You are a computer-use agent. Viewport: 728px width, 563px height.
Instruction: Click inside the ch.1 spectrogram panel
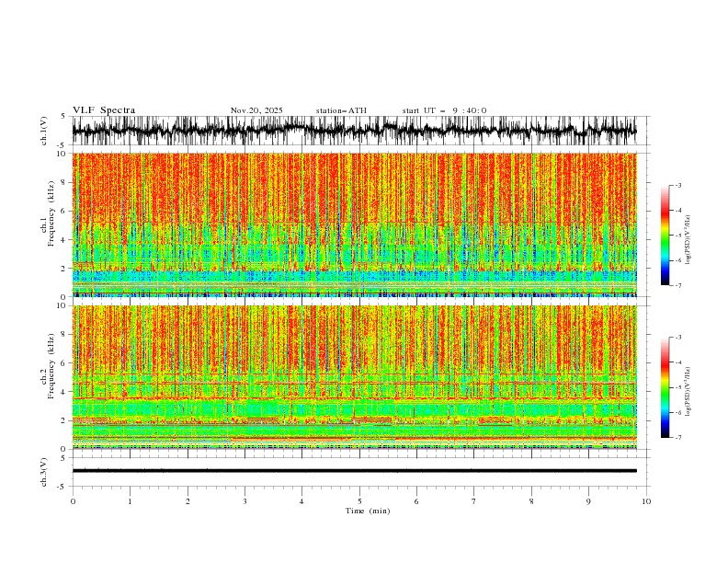[x=354, y=224]
